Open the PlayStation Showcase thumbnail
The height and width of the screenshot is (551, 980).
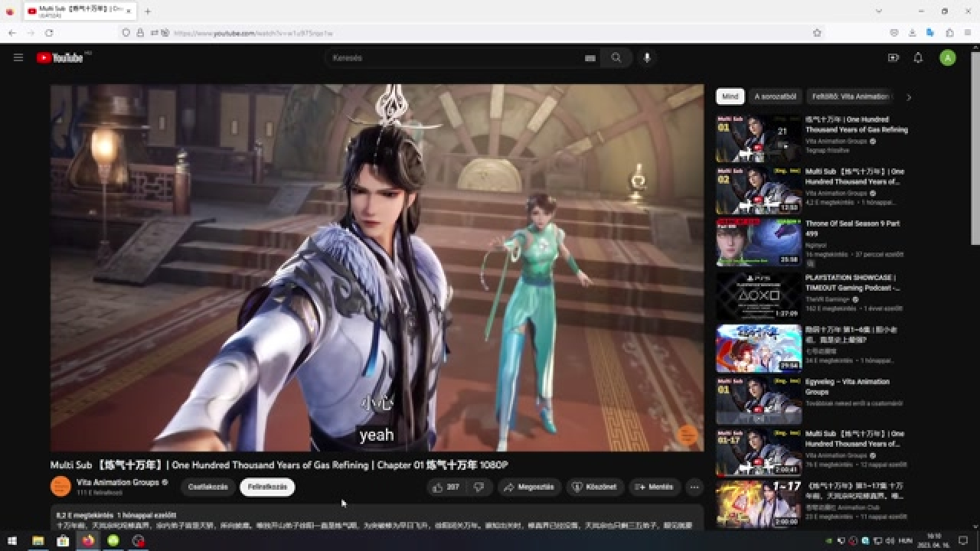759,295
